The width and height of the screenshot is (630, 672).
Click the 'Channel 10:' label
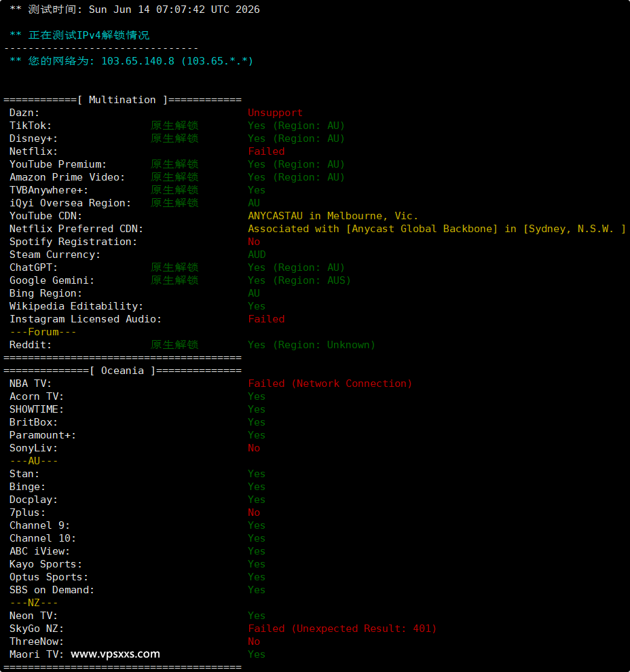[43, 538]
